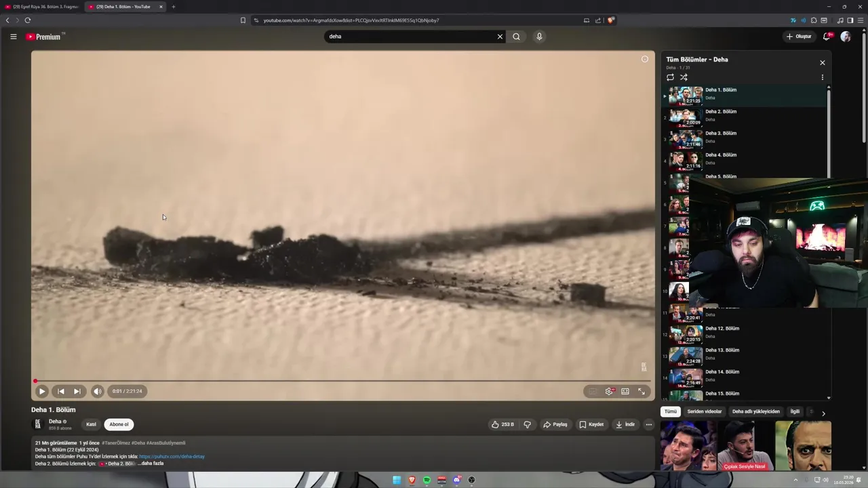The height and width of the screenshot is (488, 868).
Task: Click the Paylaş share button
Action: tap(555, 424)
